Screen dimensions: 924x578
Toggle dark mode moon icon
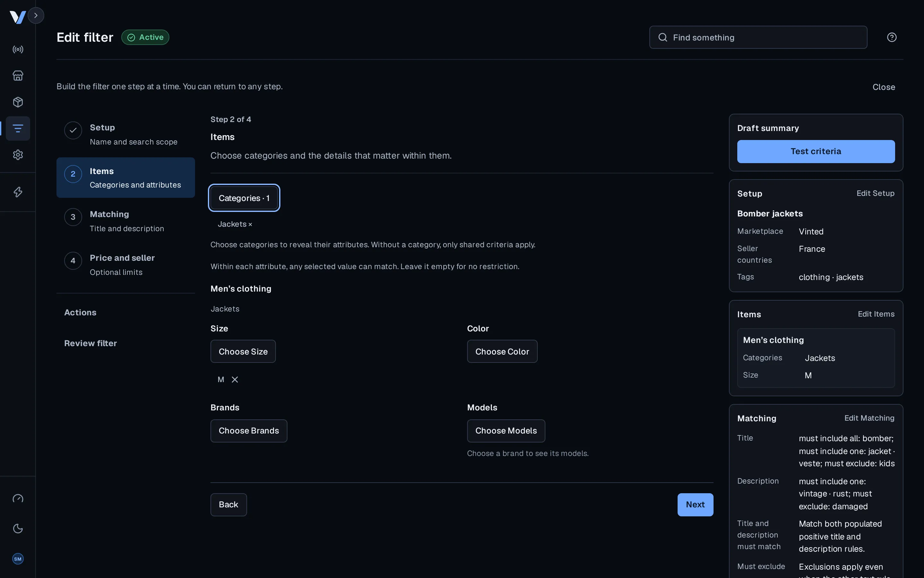tap(18, 529)
